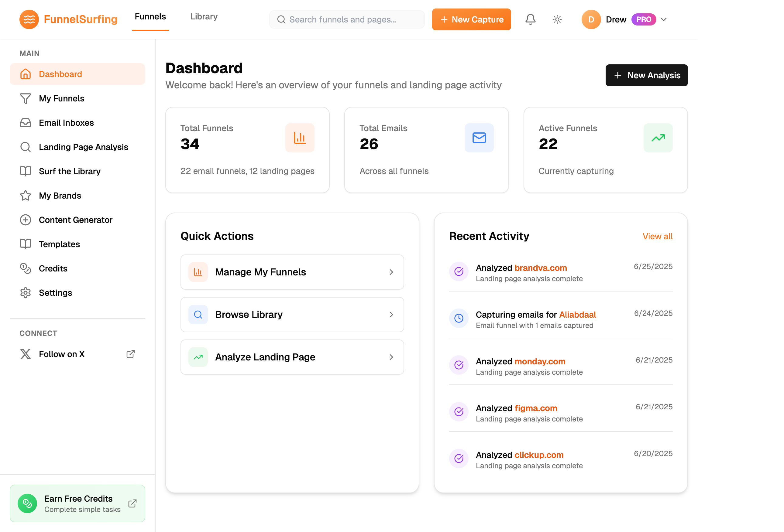Start a New Analysis
The width and height of the screenshot is (784, 532).
pyautogui.click(x=646, y=75)
